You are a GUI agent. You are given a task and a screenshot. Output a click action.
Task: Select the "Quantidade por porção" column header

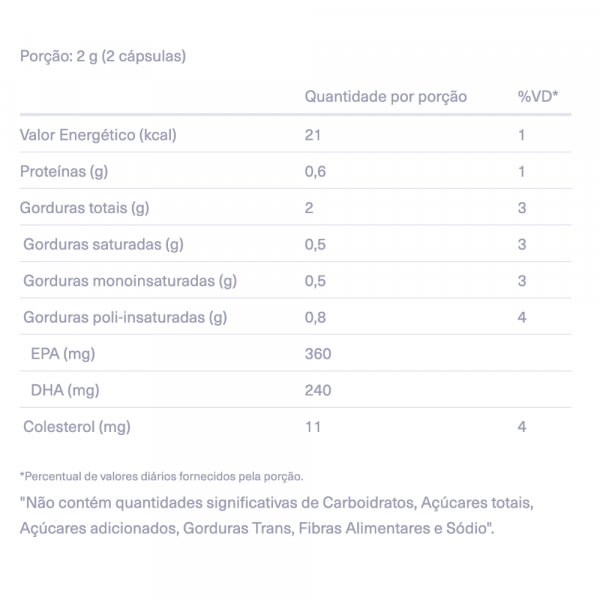385,97
